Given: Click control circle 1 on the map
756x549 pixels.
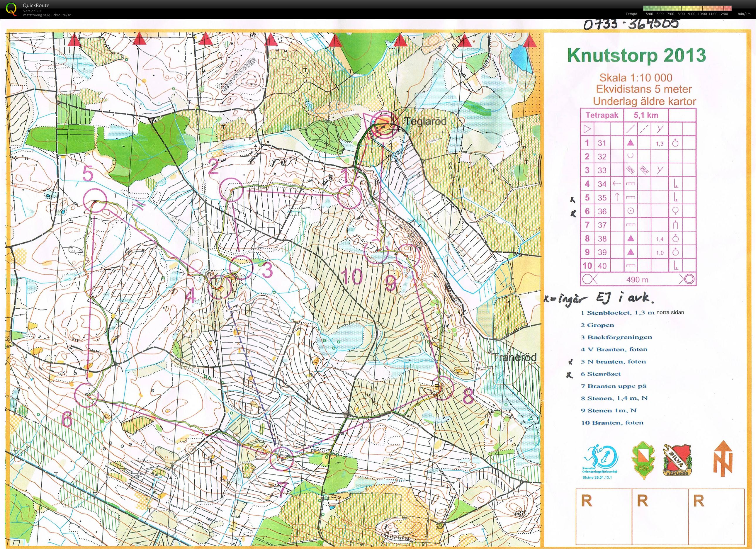Looking at the screenshot, I should pos(349,197).
